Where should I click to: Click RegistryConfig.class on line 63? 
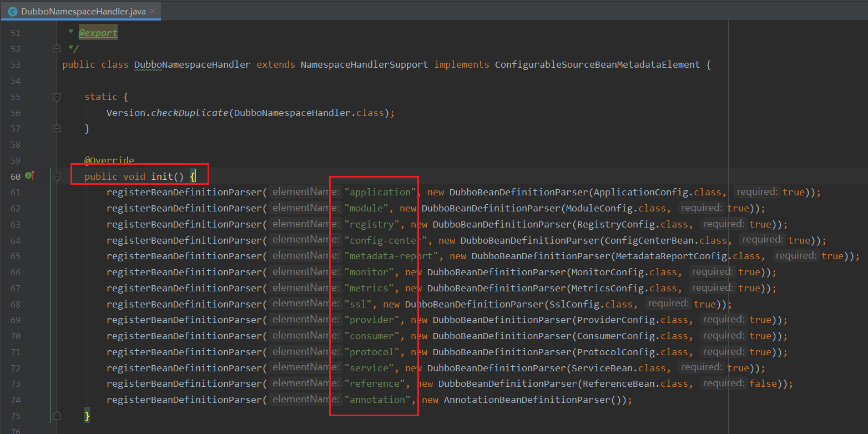pyautogui.click(x=633, y=224)
